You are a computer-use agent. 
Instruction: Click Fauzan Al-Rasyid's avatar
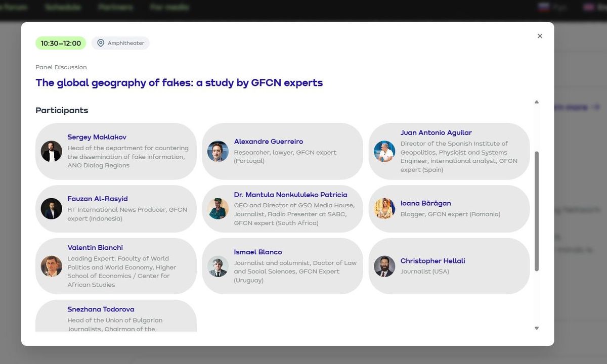tap(52, 208)
